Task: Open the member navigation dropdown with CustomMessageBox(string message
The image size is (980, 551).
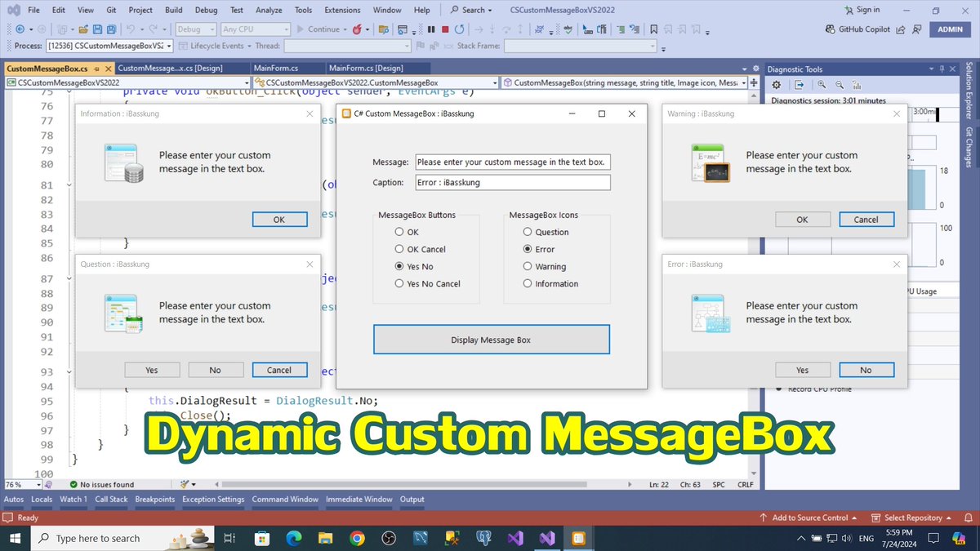Action: click(x=623, y=82)
